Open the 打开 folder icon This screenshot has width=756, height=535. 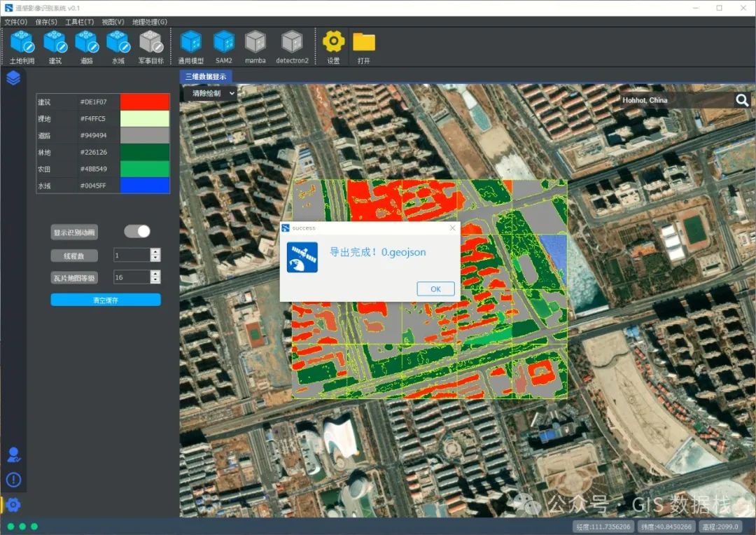[x=364, y=47]
